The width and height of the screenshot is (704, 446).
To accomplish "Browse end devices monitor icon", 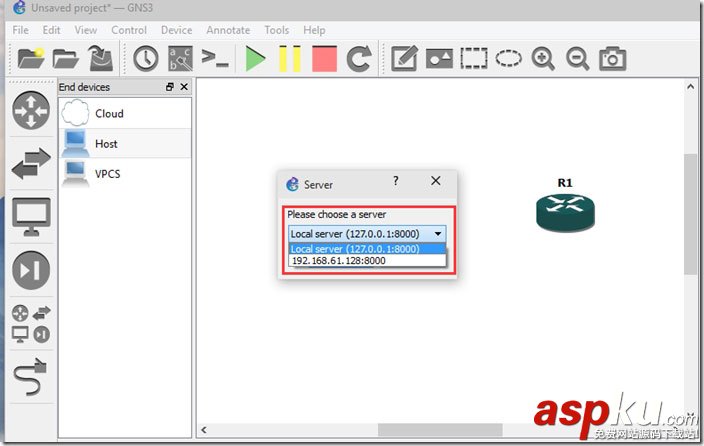I will click(31, 216).
